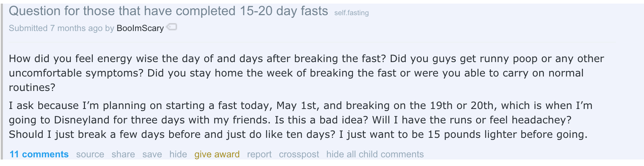Open the post title about 15-20 day fasts
This screenshot has width=644, height=166.
[x=168, y=11]
